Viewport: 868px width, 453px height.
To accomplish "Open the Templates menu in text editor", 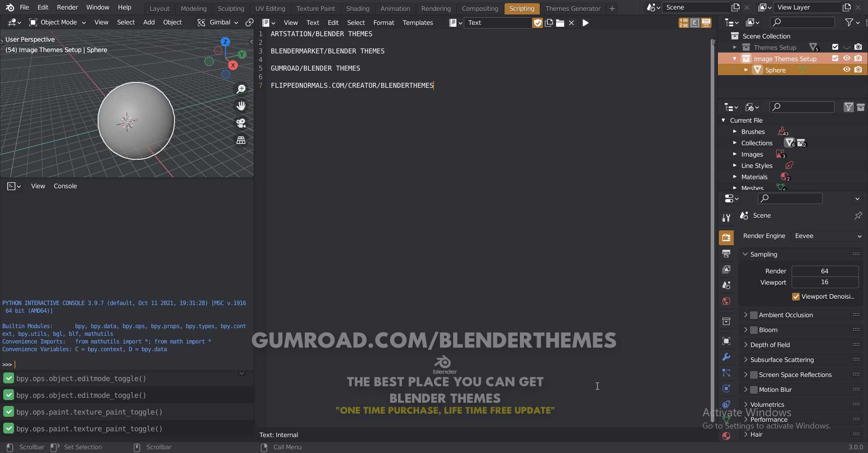I will [418, 23].
